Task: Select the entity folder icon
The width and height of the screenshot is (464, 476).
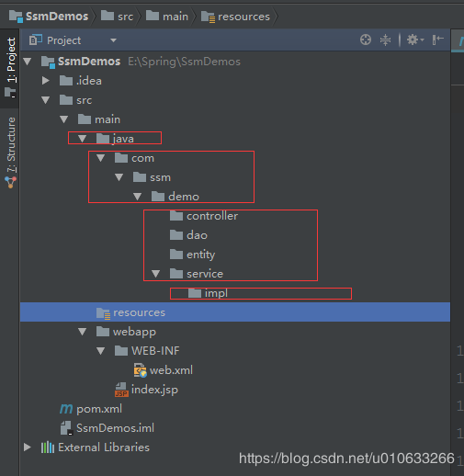Action: (x=176, y=255)
